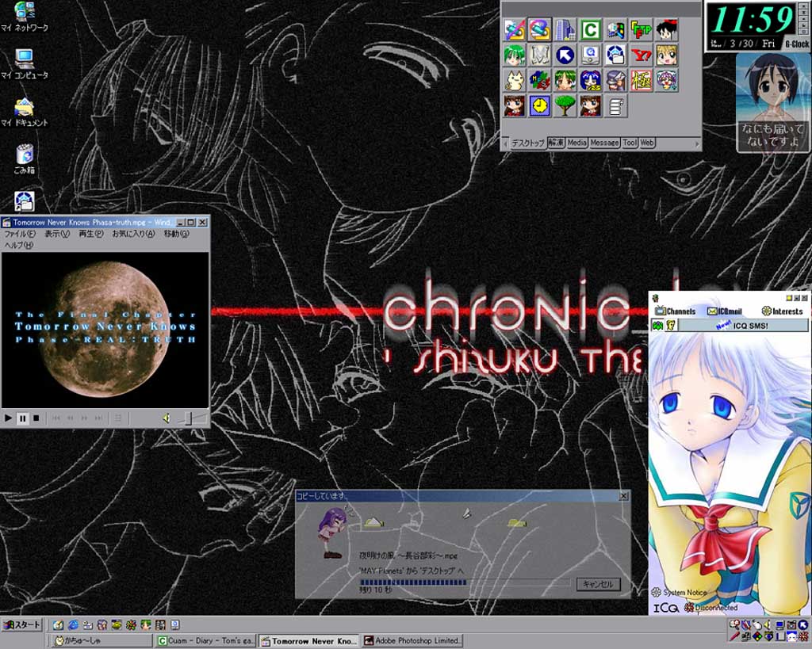Open マイ ネットワーク desktop icon

pos(24,17)
